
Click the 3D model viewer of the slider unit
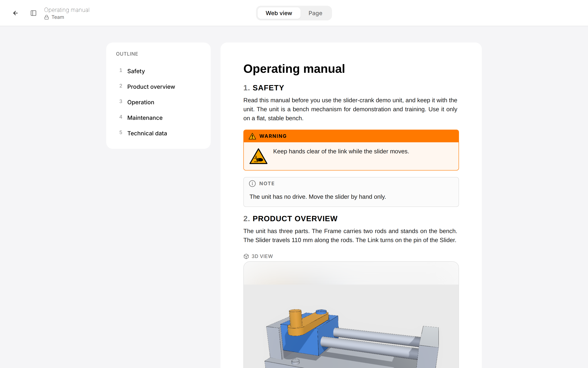click(x=351, y=315)
